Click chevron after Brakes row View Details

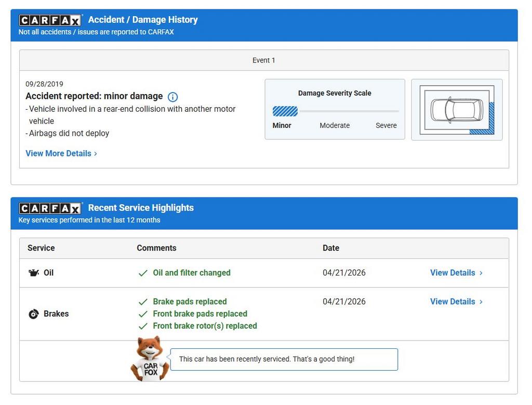(x=481, y=302)
